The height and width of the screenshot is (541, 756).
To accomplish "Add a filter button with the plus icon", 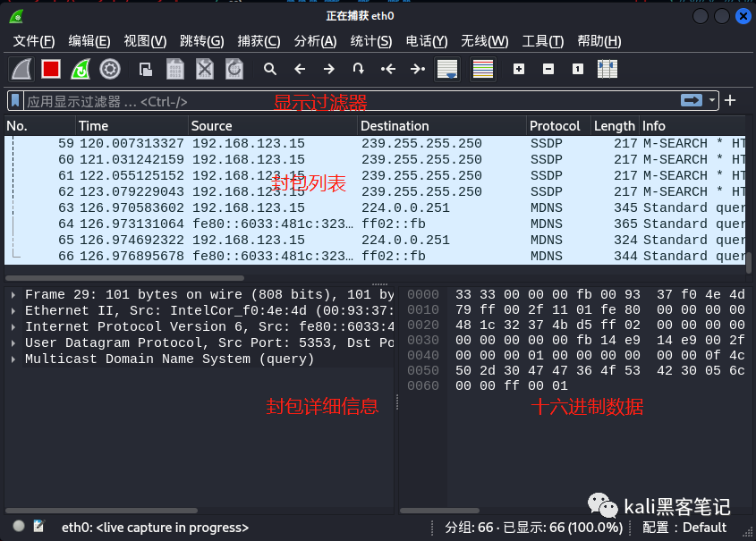I will click(x=730, y=100).
